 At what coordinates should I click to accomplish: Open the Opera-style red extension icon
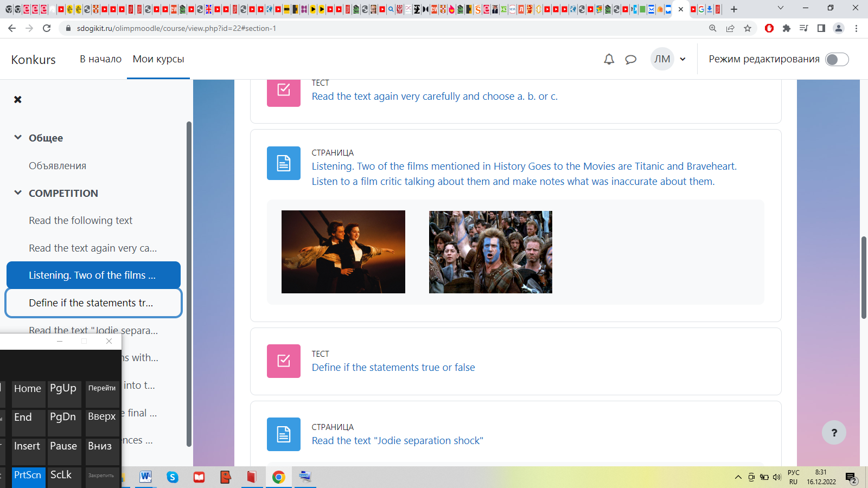[x=769, y=28]
